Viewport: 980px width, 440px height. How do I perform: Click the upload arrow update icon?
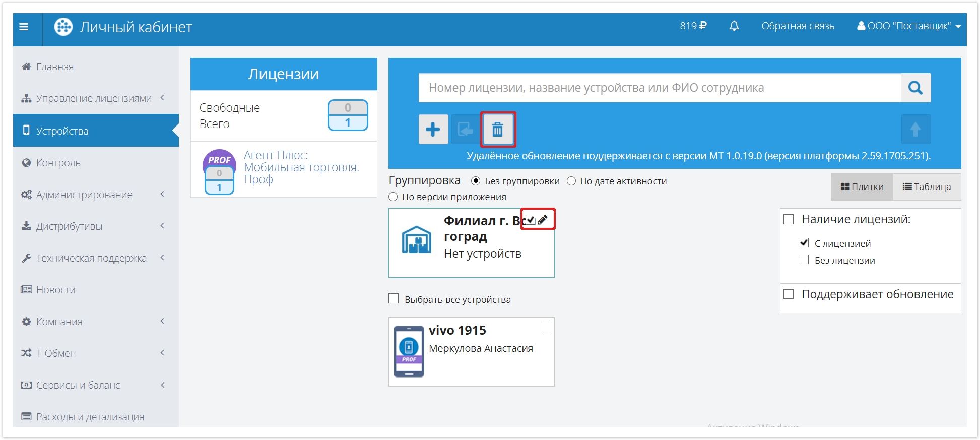(x=915, y=130)
